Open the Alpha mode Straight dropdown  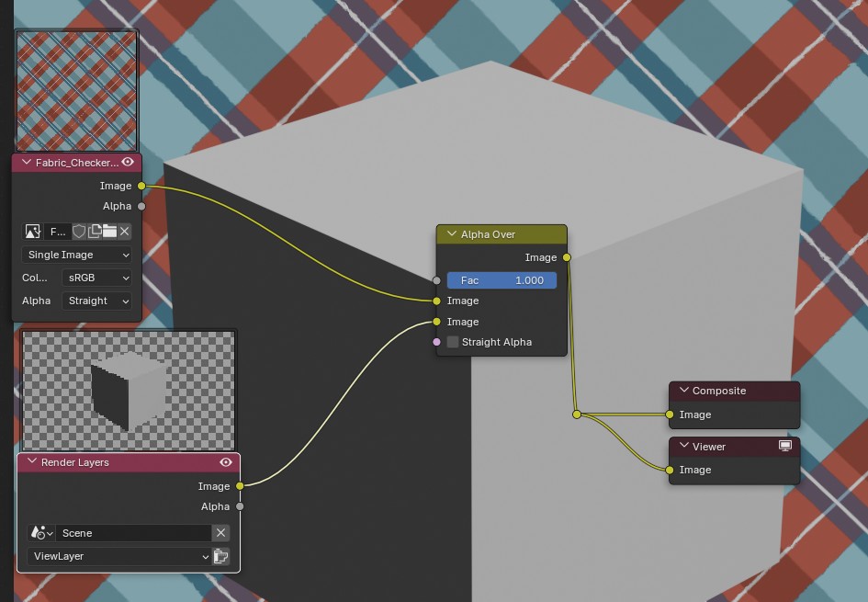coord(96,301)
